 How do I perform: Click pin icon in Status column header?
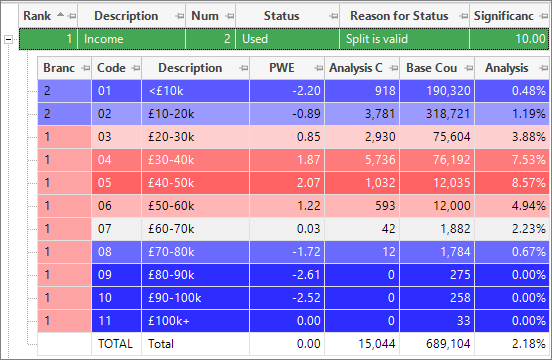[x=333, y=16]
